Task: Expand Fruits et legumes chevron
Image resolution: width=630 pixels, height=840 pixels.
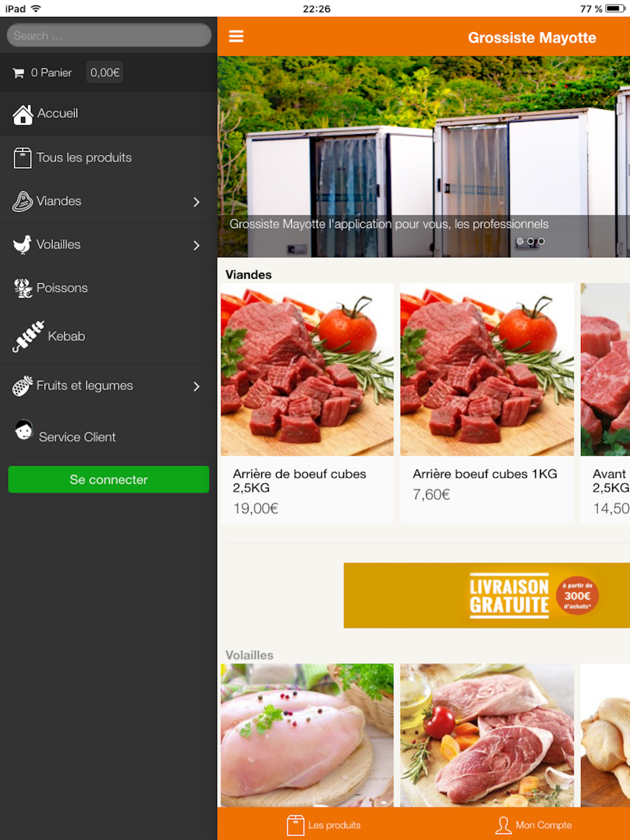Action: pyautogui.click(x=197, y=387)
